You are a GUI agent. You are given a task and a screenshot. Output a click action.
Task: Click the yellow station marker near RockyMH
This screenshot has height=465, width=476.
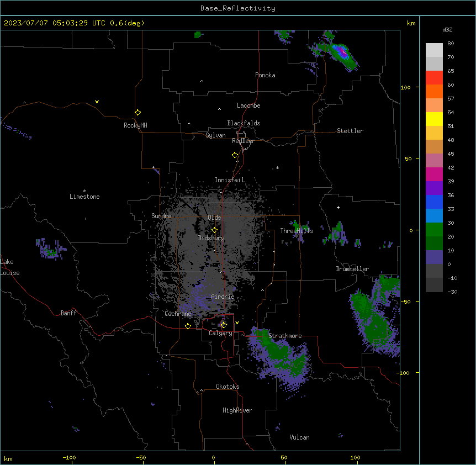[138, 113]
